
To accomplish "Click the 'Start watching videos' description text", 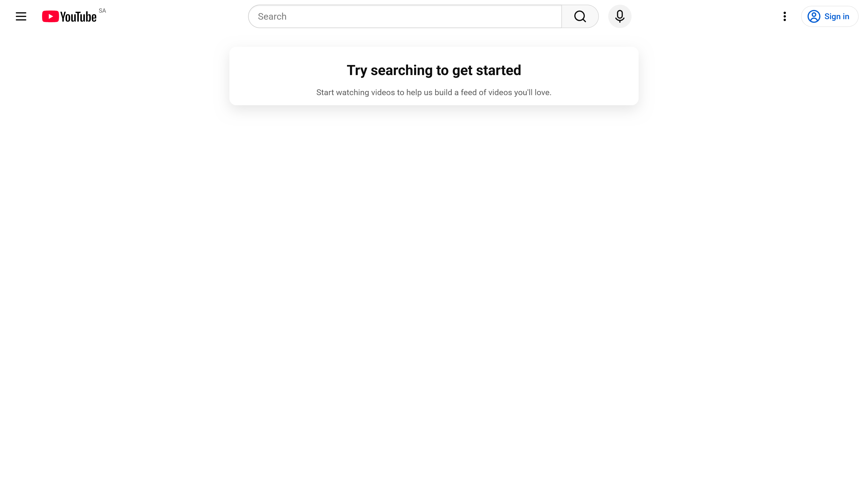I will (x=434, y=92).
